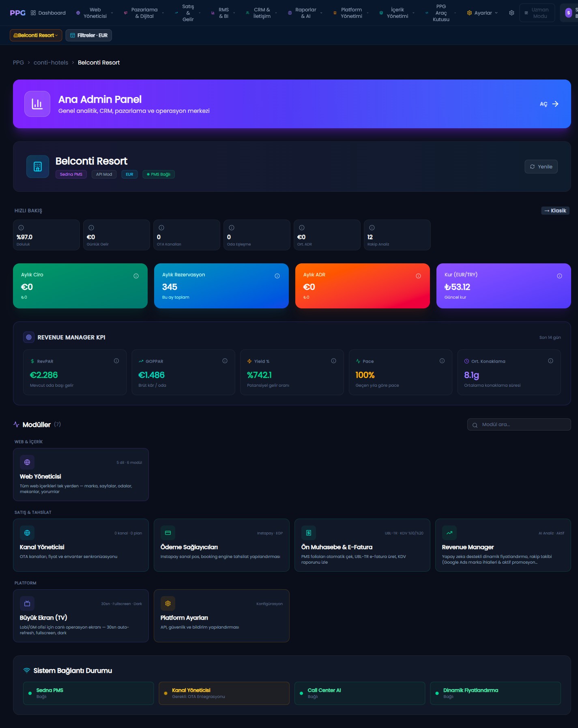Show info for the Rakip Analiz stat

pos(372,228)
